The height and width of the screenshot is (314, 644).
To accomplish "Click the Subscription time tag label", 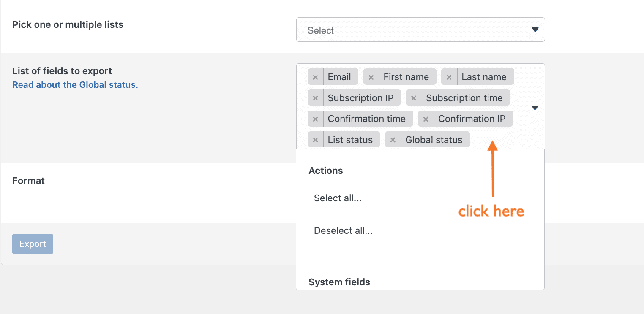I will tap(464, 98).
